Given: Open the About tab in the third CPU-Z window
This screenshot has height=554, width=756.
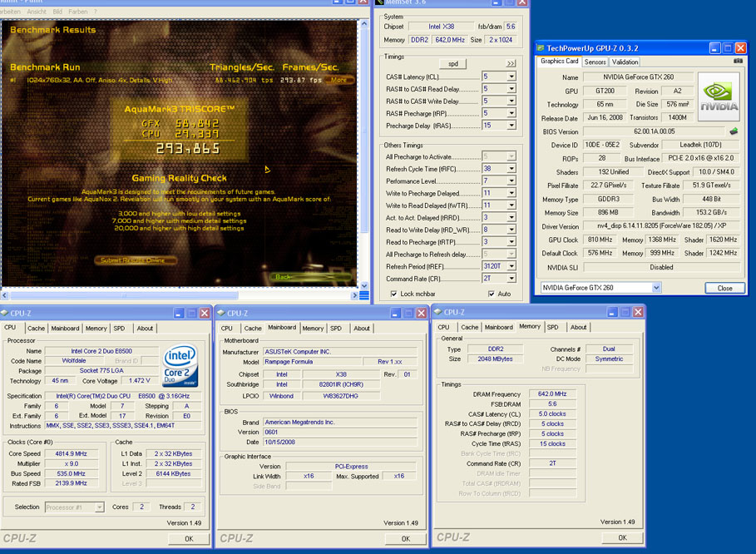Looking at the screenshot, I should pyautogui.click(x=579, y=328).
